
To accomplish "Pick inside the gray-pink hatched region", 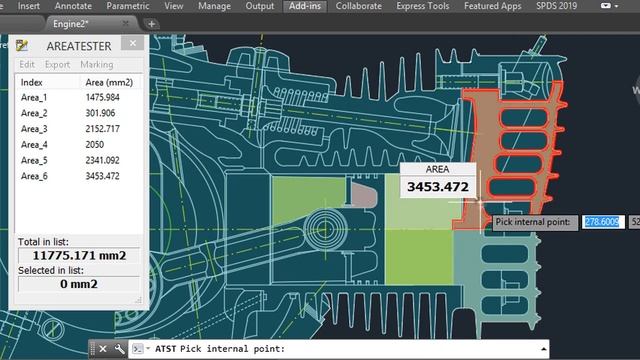I will [x=363, y=196].
